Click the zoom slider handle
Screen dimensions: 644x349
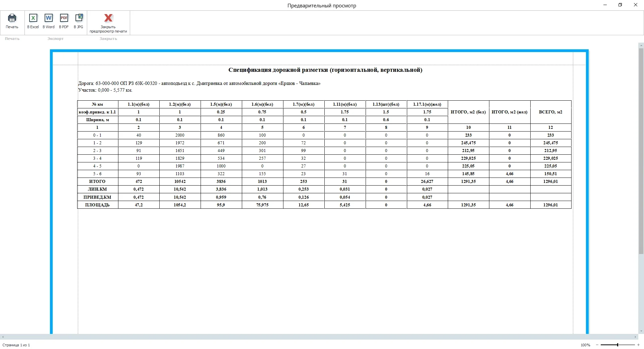[618, 345]
